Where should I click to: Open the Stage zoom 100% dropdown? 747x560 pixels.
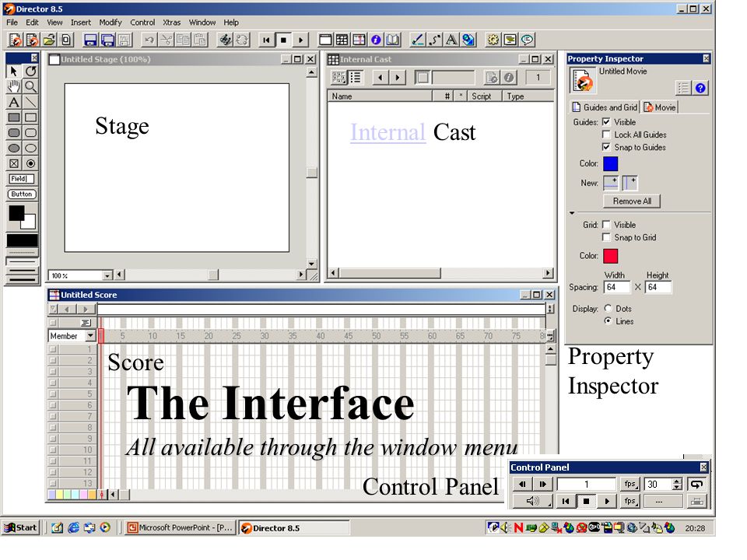point(107,275)
